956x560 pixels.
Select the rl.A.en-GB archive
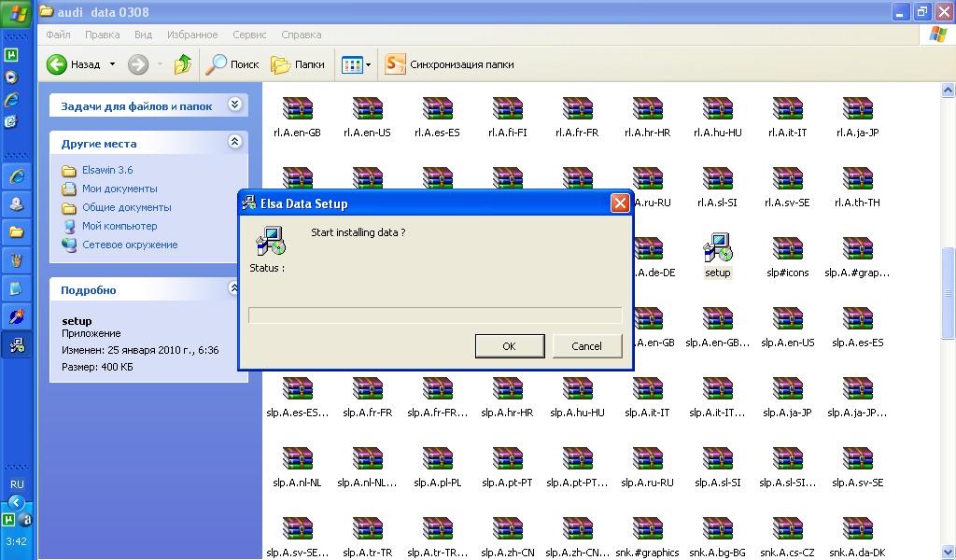pyautogui.click(x=297, y=110)
